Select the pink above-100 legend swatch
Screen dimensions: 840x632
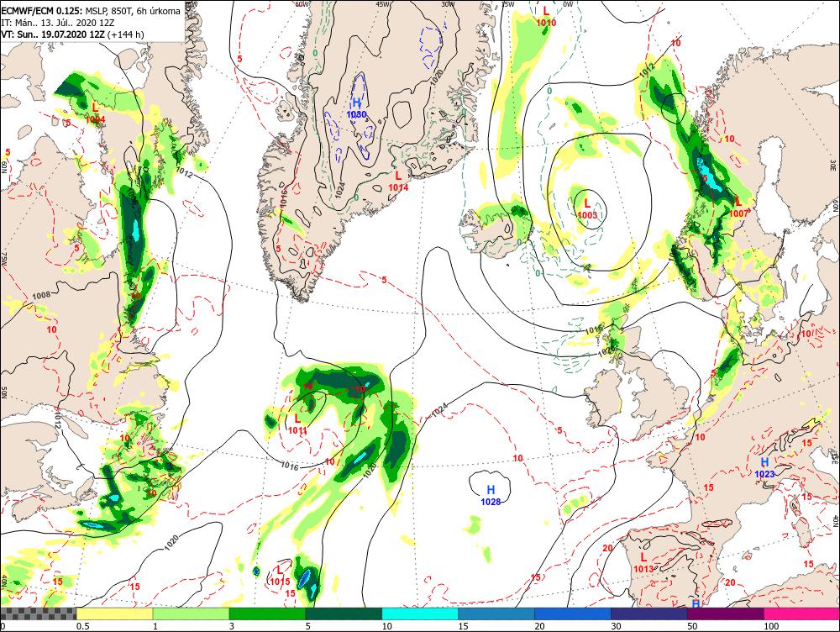(802, 614)
